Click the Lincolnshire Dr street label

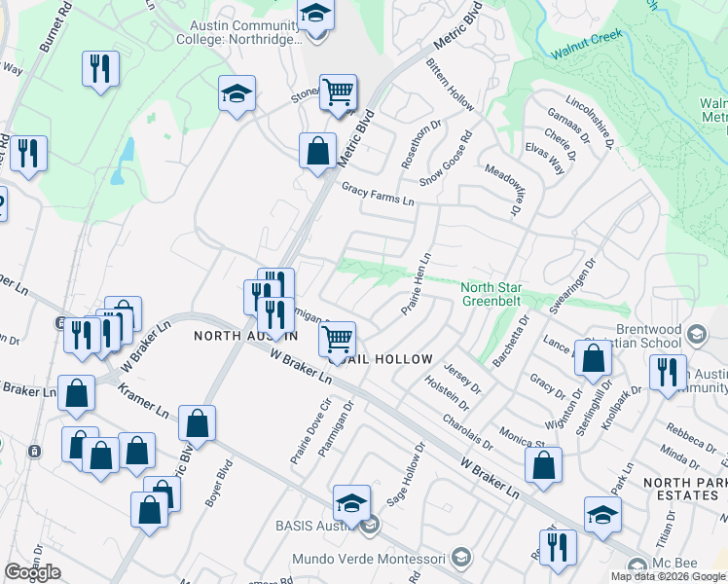[x=590, y=122]
